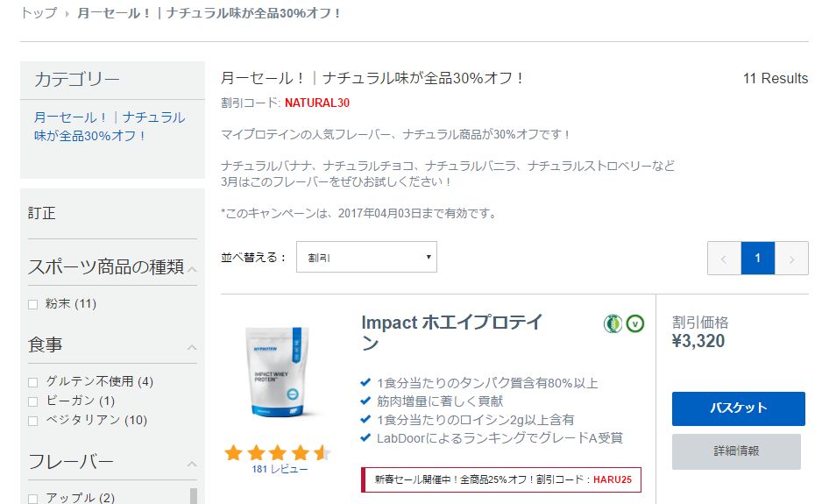Click the Impact whey protein product thumbnail
Viewport: 822px width, 504px height.
[x=278, y=372]
